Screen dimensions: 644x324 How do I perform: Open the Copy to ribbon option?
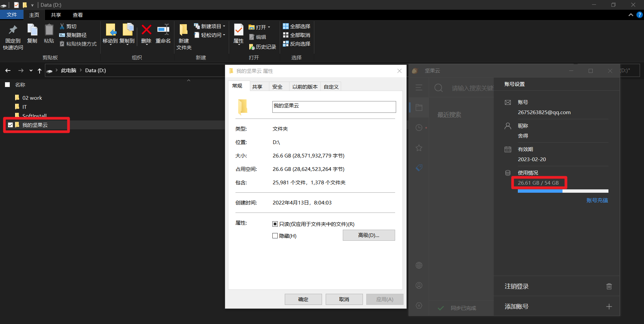(127, 34)
